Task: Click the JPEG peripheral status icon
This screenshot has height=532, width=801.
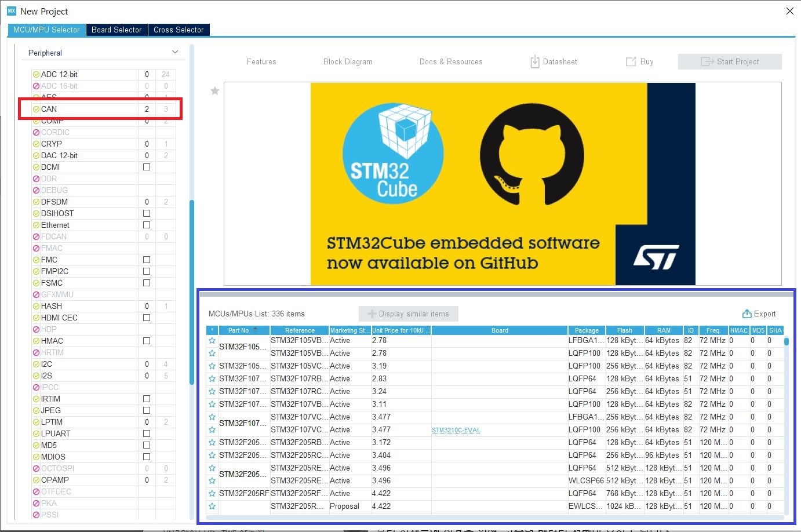Action: [36, 410]
